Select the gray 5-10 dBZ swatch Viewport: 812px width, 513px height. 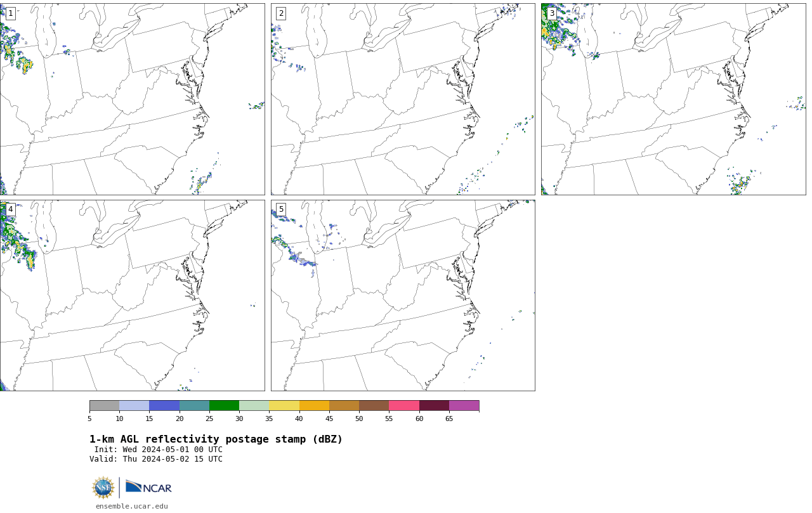coord(104,406)
